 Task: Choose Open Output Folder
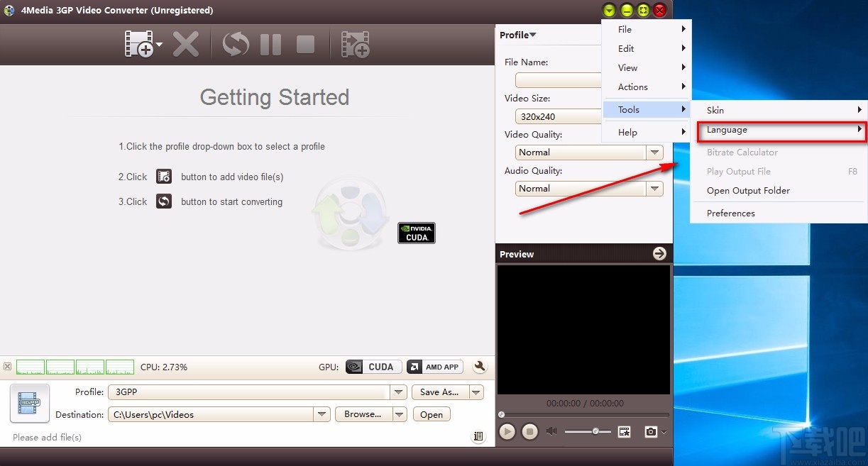tap(779, 190)
